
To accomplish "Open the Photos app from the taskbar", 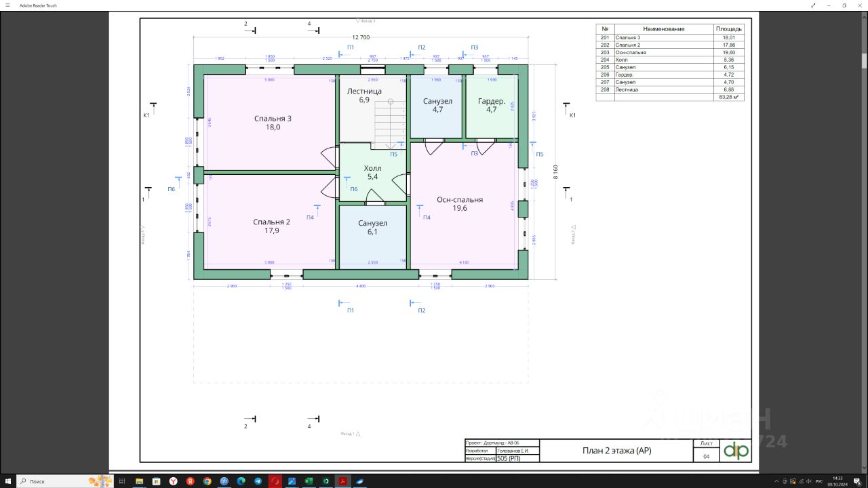I will click(x=292, y=481).
